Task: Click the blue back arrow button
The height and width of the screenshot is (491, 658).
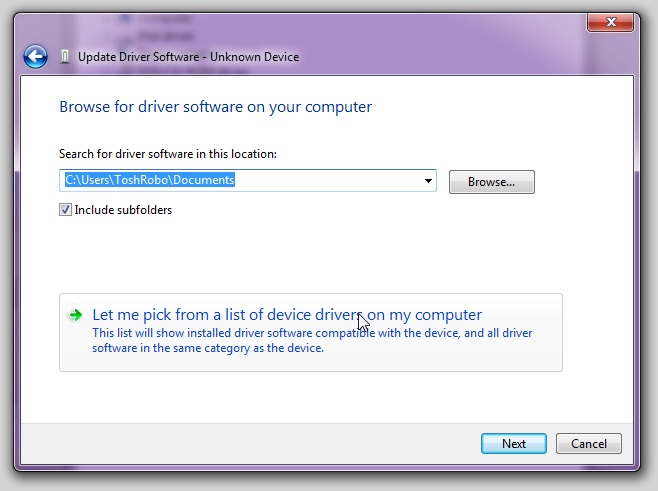Action: click(36, 56)
